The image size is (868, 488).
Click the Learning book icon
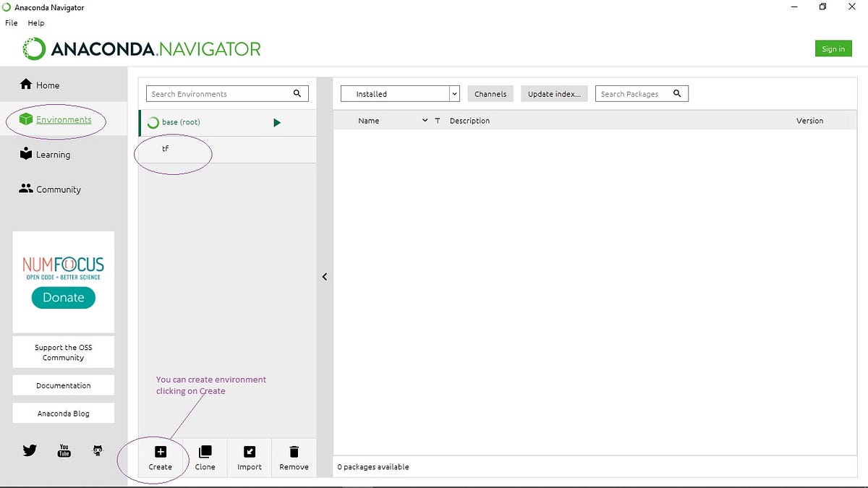[26, 153]
